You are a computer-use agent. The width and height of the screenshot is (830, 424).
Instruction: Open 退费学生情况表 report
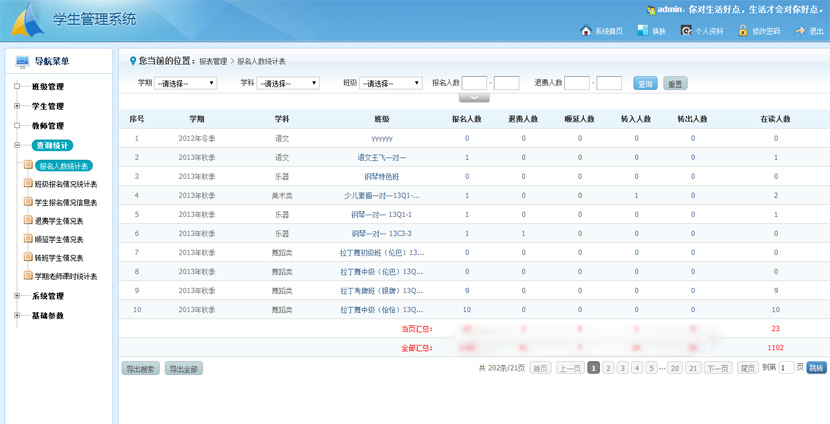pyautogui.click(x=59, y=221)
